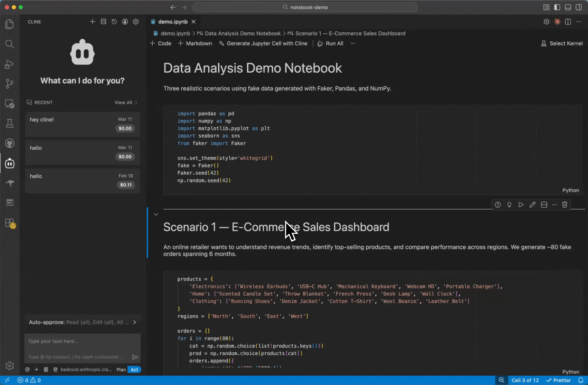This screenshot has height=385, width=588.
Task: Open the Testing flask view
Action: [x=10, y=124]
